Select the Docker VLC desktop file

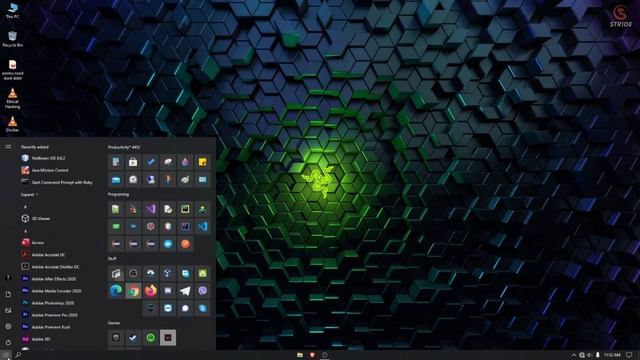(12, 124)
